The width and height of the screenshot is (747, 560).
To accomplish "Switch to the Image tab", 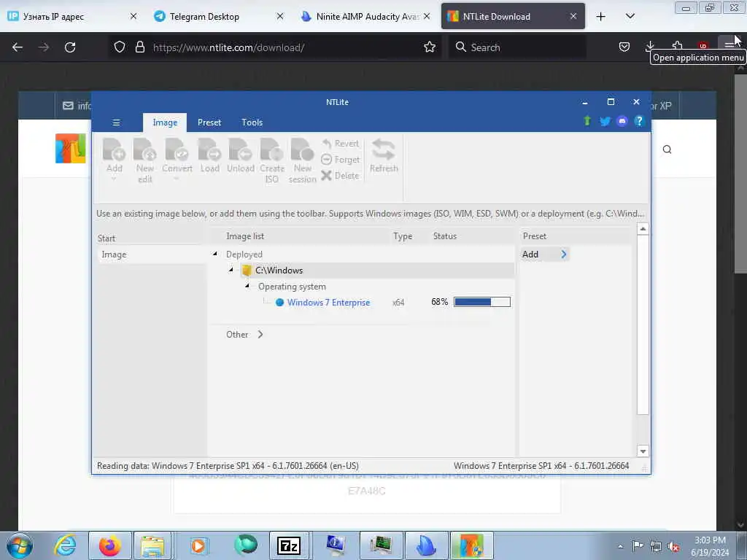I will coord(165,122).
